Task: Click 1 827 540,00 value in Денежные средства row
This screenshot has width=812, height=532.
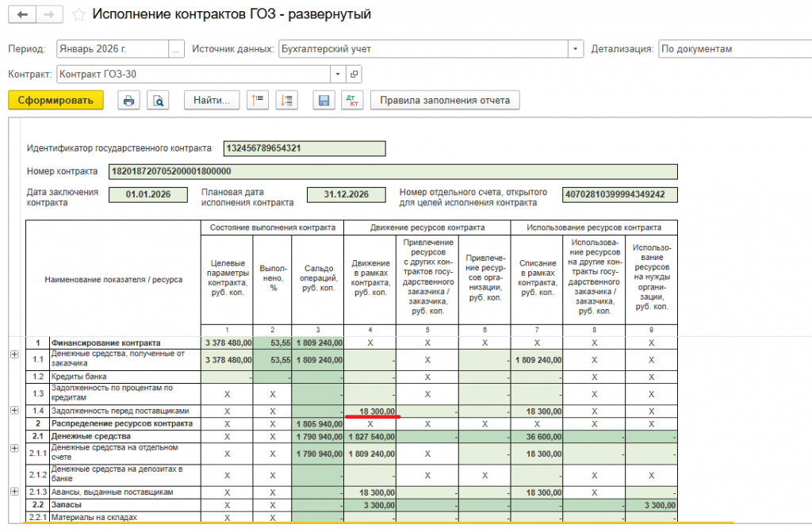Action: pos(370,437)
